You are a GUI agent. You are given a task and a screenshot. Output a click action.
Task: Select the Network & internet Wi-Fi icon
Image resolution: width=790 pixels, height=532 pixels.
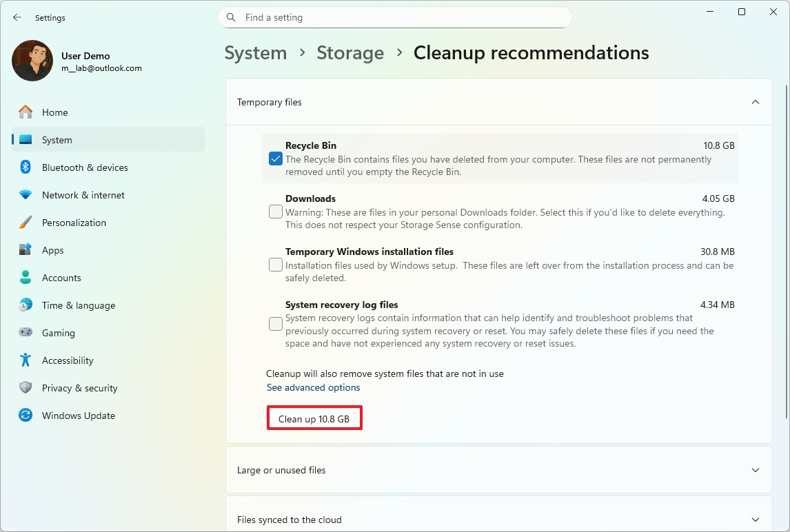(x=26, y=195)
